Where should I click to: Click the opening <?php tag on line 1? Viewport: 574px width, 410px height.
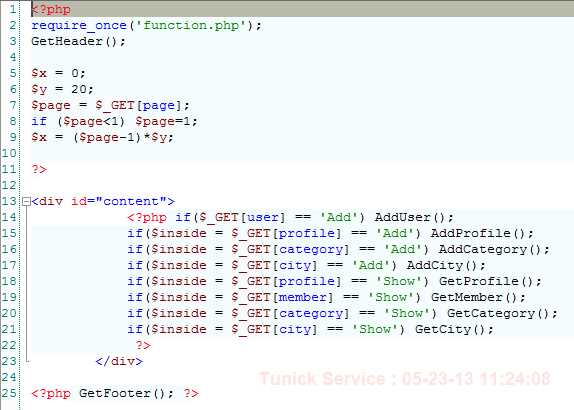(x=51, y=10)
